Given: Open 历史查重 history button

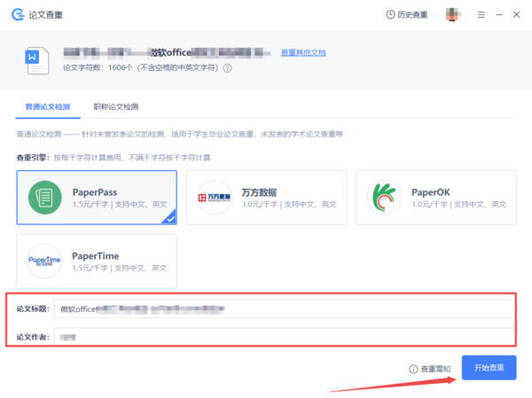Looking at the screenshot, I should click(407, 14).
